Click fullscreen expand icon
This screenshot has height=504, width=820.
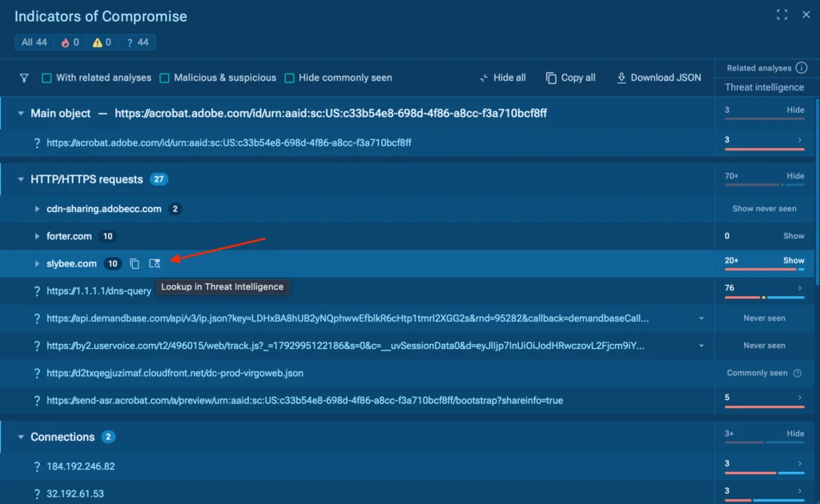point(782,14)
